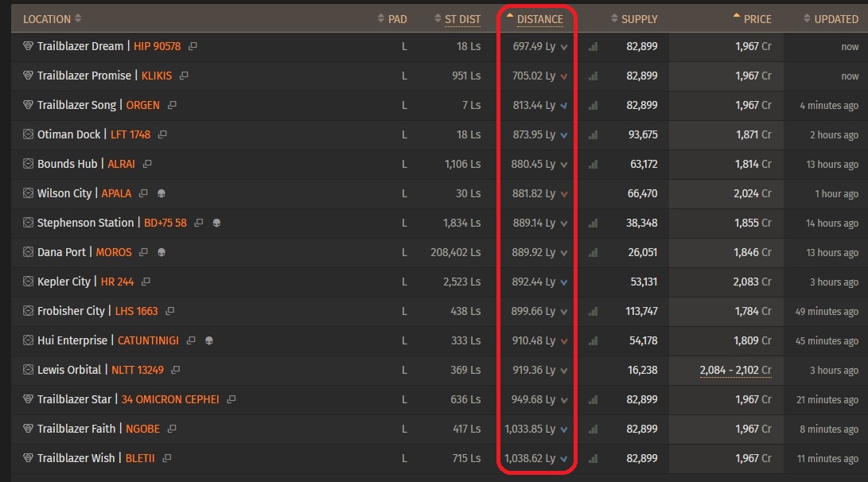868x482 pixels.
Task: Expand distance chevron for 892.44 Ly
Action: [564, 282]
